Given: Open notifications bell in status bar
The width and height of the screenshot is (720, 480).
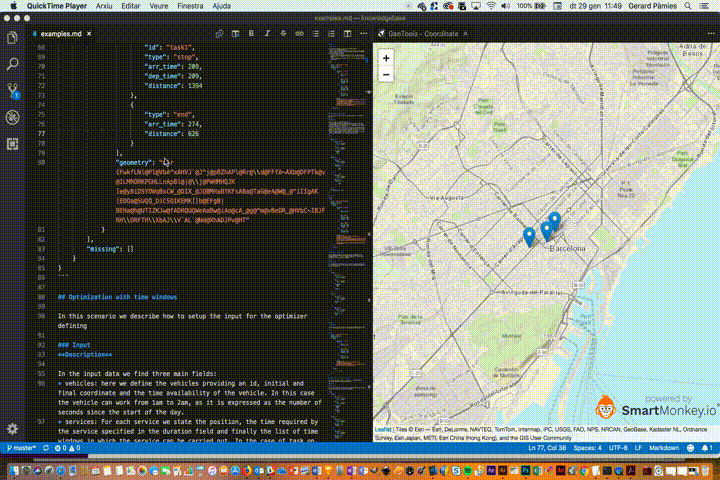Looking at the screenshot, I should tap(707, 448).
